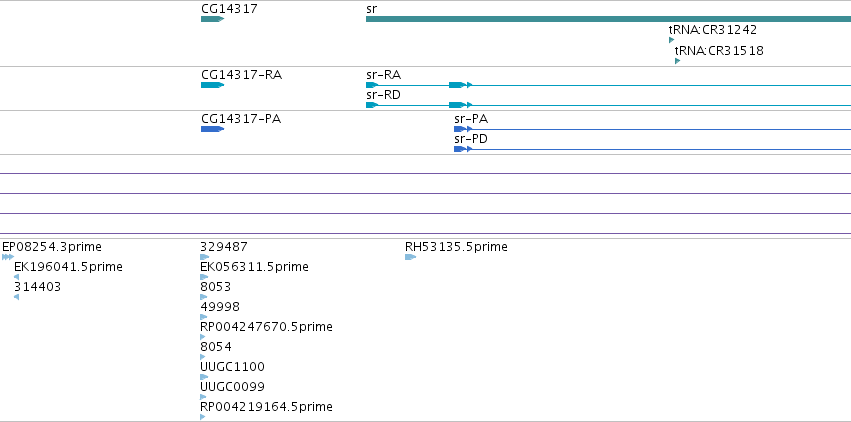
Task: Select the RP004219164.5prime insertion marker
Action: click(203, 417)
